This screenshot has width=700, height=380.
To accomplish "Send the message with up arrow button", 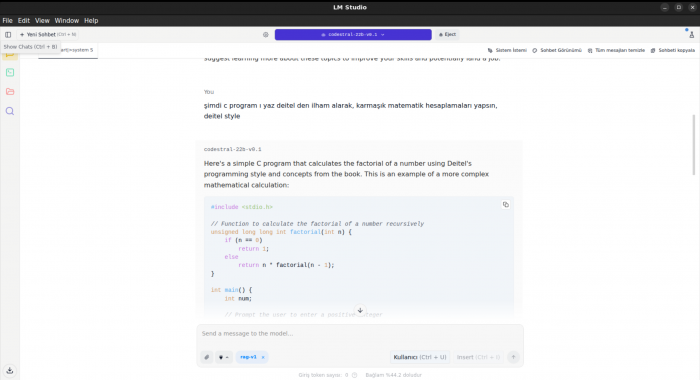I will 513,357.
